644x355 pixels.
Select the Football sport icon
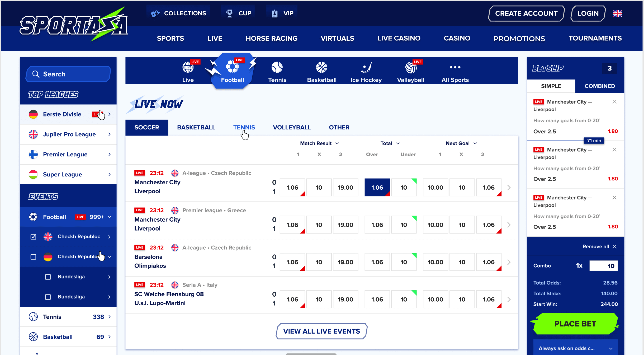pos(233,67)
